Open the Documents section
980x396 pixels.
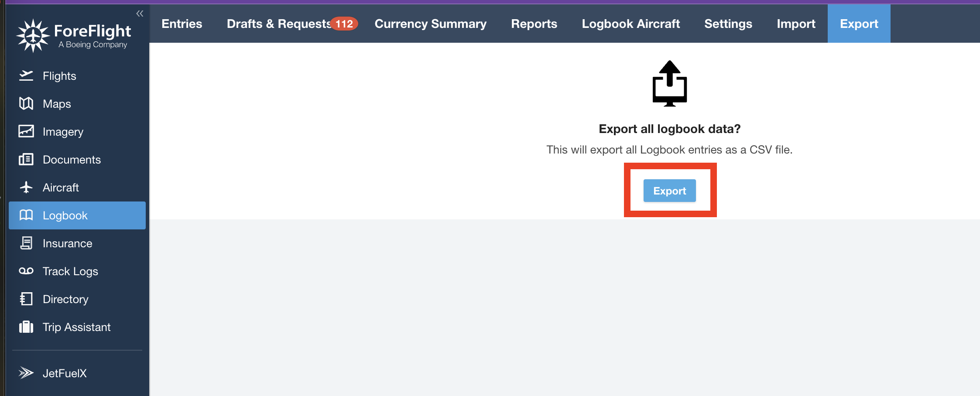[71, 159]
